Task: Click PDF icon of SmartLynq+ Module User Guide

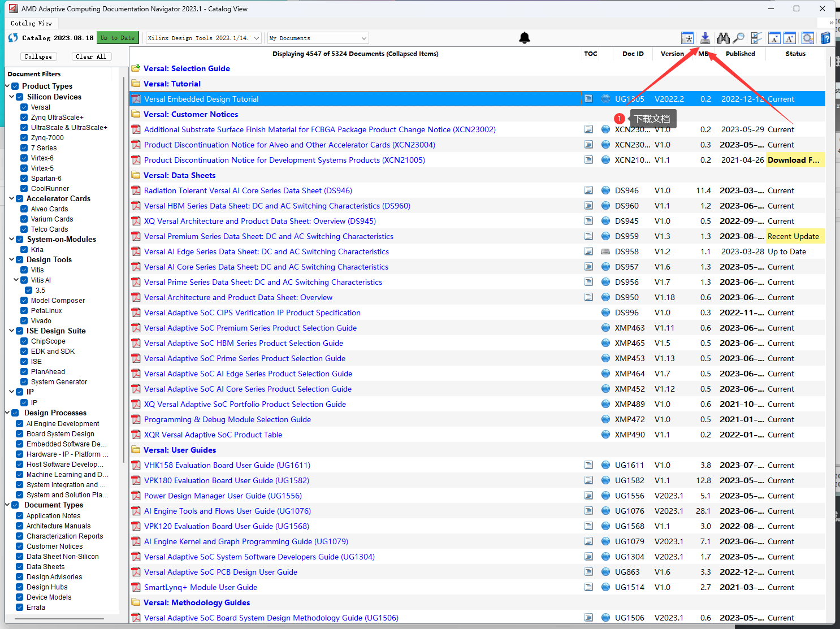Action: tap(136, 587)
